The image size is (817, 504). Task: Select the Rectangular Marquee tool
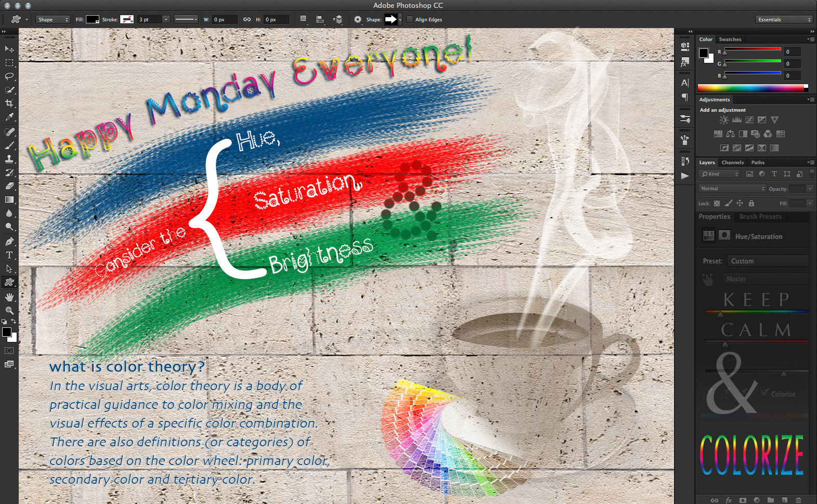tap(9, 63)
